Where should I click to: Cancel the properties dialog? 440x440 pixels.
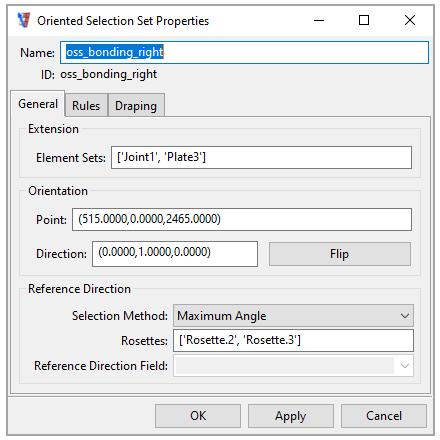coord(384,416)
